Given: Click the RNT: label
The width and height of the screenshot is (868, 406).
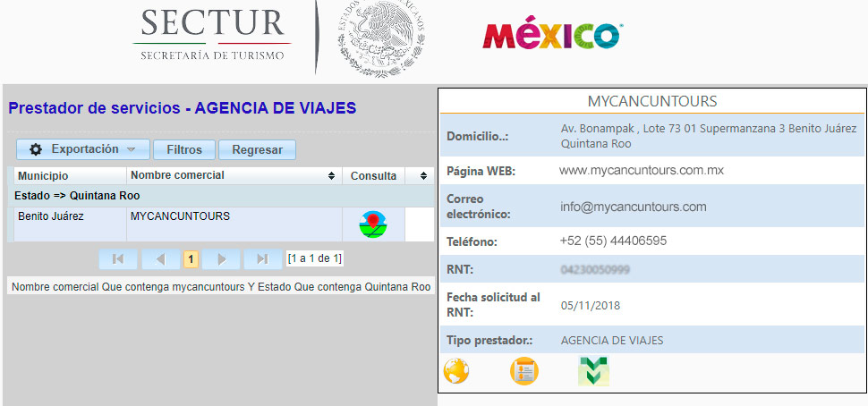Looking at the screenshot, I should click(x=459, y=270).
